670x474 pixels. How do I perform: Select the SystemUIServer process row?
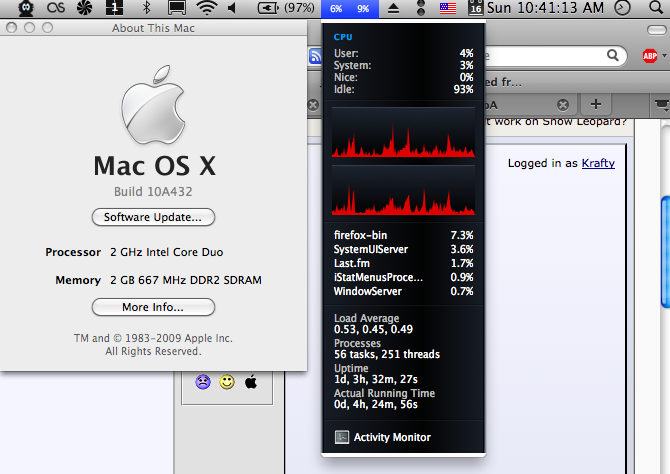(x=403, y=249)
